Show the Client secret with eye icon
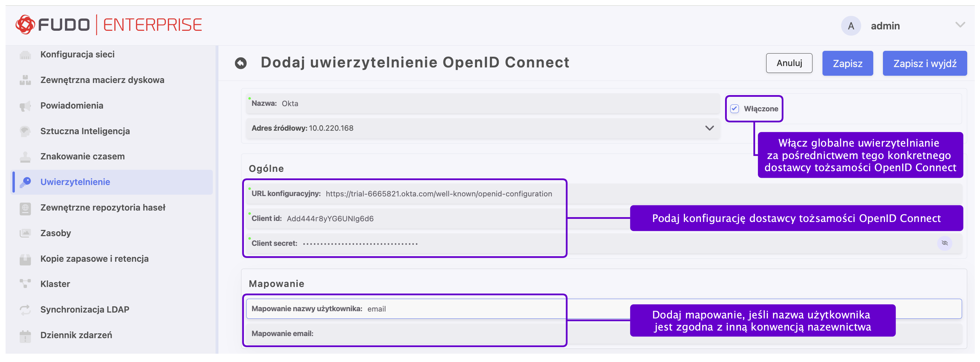Viewport: 980px width, 362px height. pyautogui.click(x=944, y=243)
